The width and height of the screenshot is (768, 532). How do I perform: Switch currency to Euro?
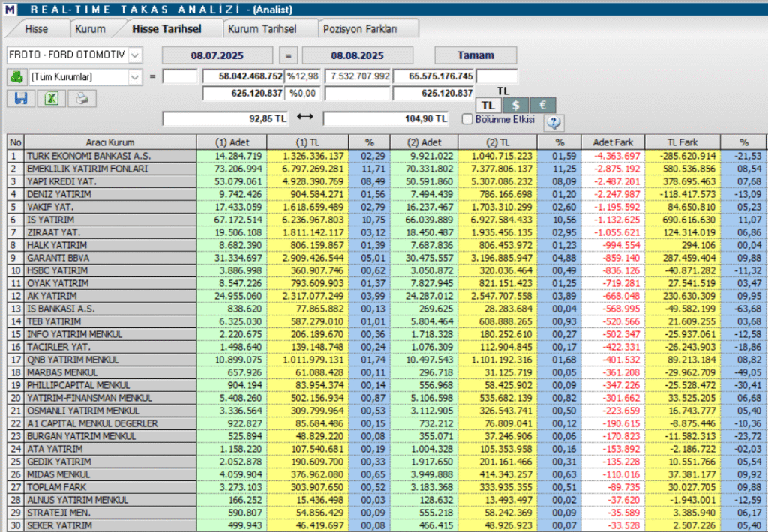(x=541, y=106)
